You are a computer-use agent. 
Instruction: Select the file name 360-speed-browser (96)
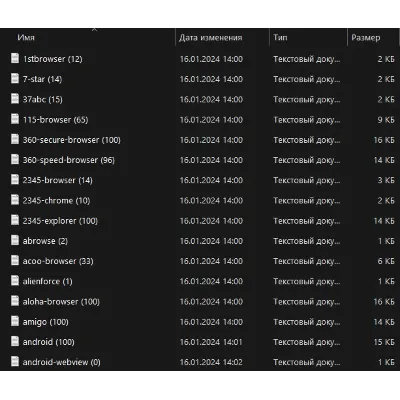pyautogui.click(x=69, y=160)
